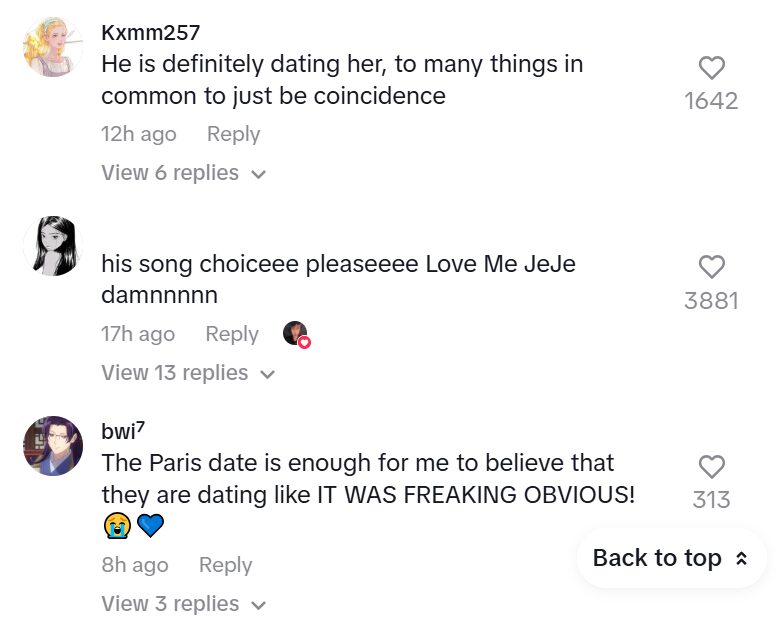Reply to bwi's Paris date comment

tap(225, 565)
